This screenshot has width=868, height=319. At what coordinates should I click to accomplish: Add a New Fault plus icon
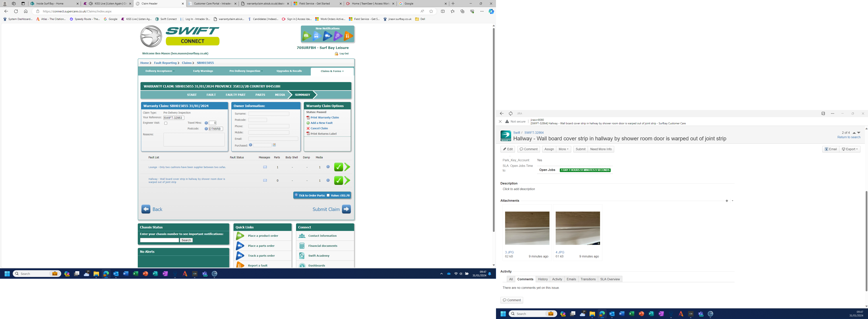308,123
